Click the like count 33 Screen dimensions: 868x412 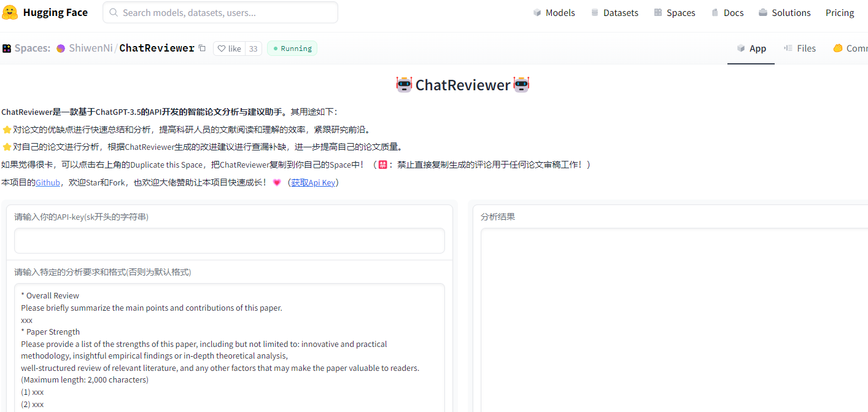[253, 49]
